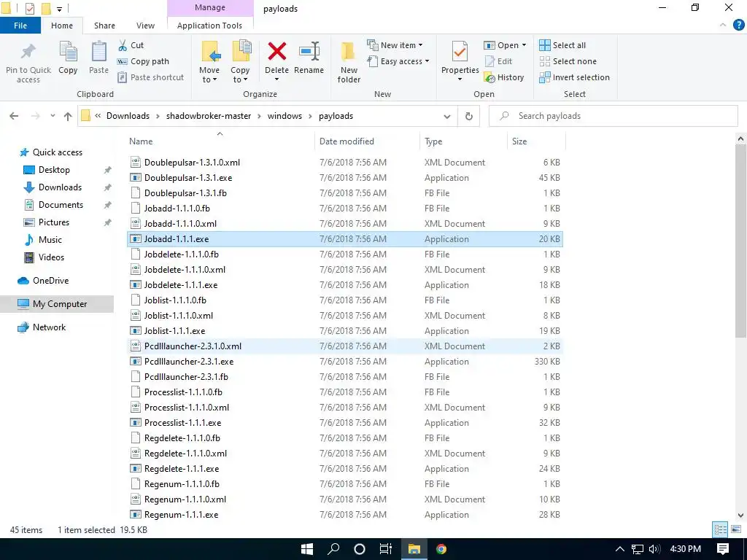This screenshot has height=560, width=747.
Task: Open the New item dropdown
Action: pos(395,45)
